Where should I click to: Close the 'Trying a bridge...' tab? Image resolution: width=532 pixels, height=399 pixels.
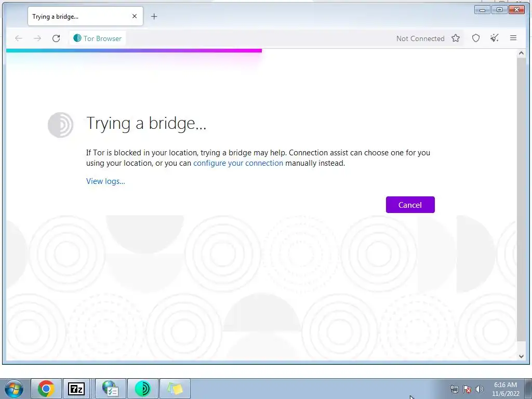click(x=135, y=16)
